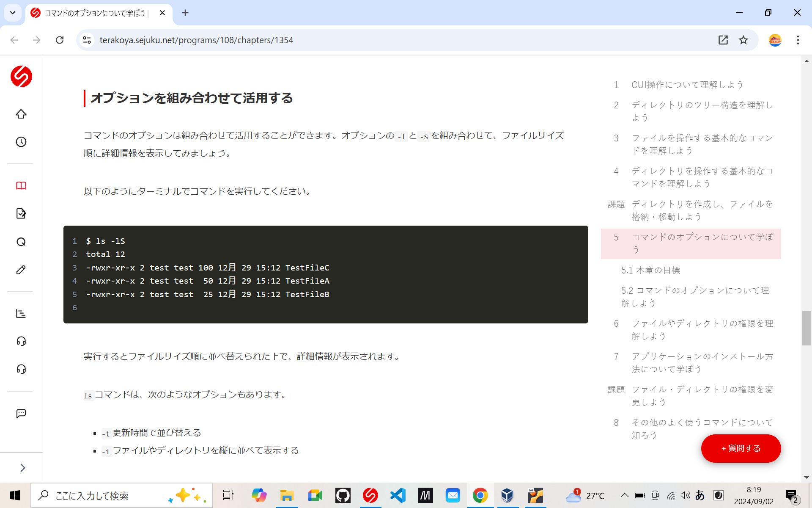Bookmark the page with the star icon

tap(743, 40)
